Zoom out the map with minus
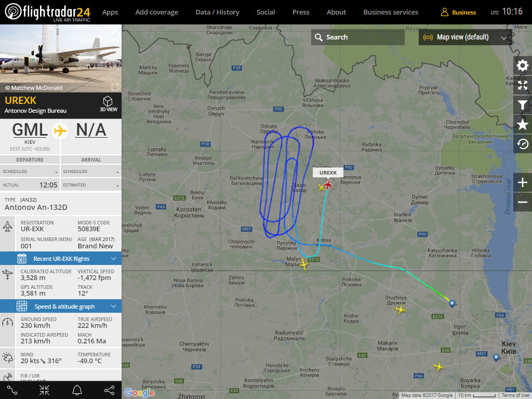This screenshot has height=399, width=532. tap(523, 202)
